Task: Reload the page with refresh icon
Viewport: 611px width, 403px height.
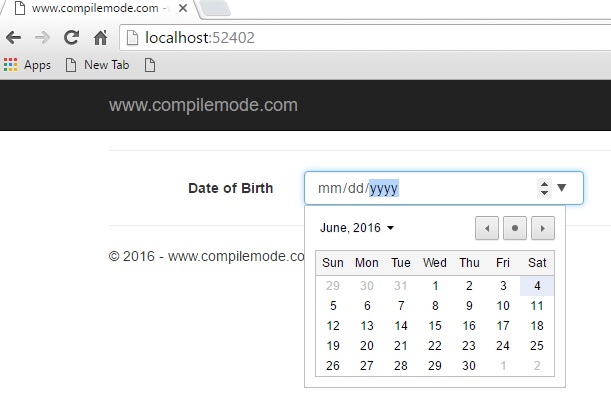Action: tap(71, 38)
